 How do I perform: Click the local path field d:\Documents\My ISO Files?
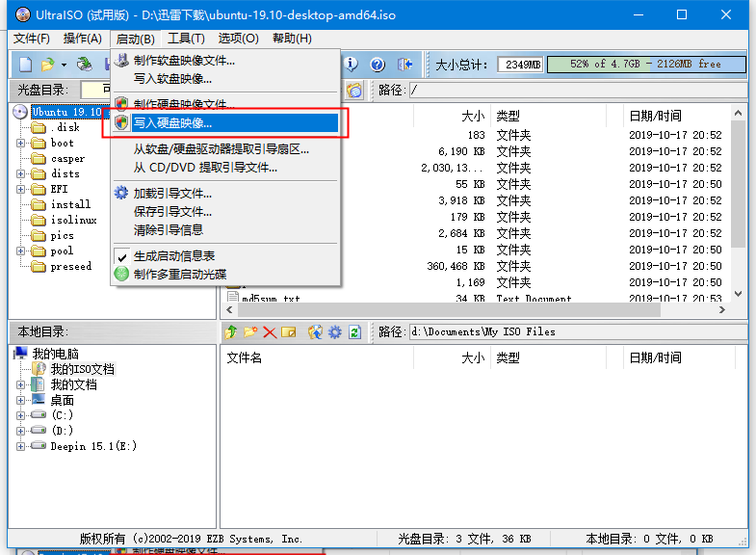578,331
